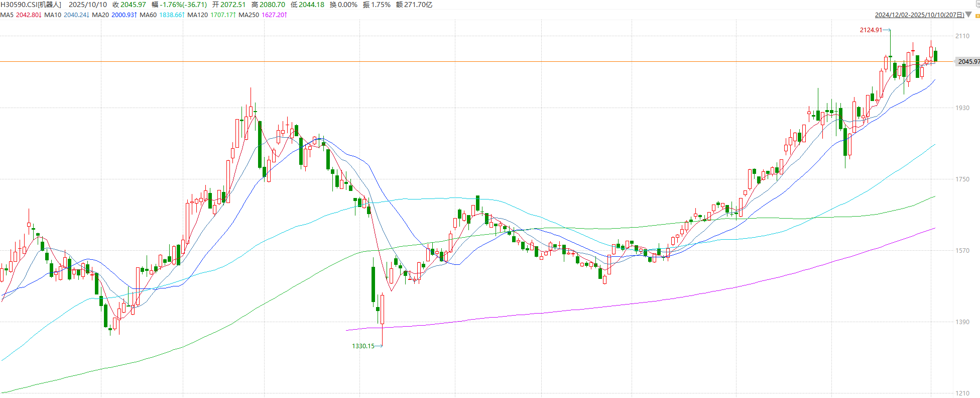Toggle the MA10 indicator label
The image size is (980, 398).
tap(53, 15)
